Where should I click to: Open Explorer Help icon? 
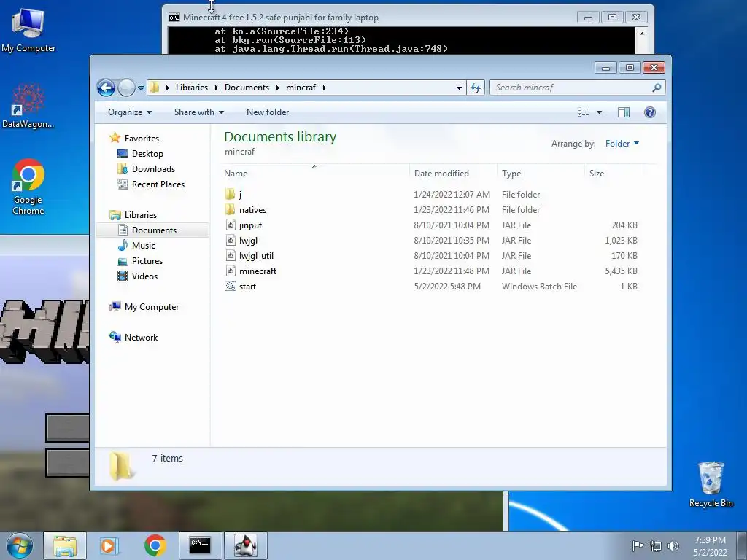[650, 112]
